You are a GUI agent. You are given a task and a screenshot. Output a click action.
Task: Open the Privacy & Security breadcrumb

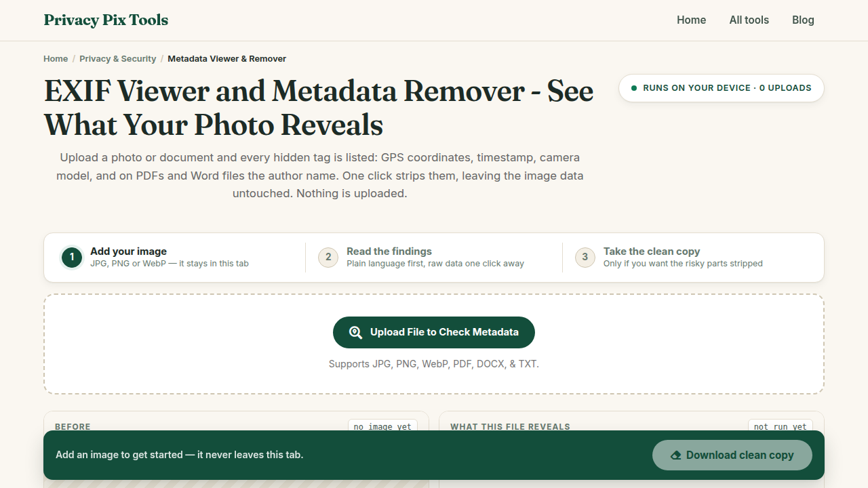tap(117, 59)
